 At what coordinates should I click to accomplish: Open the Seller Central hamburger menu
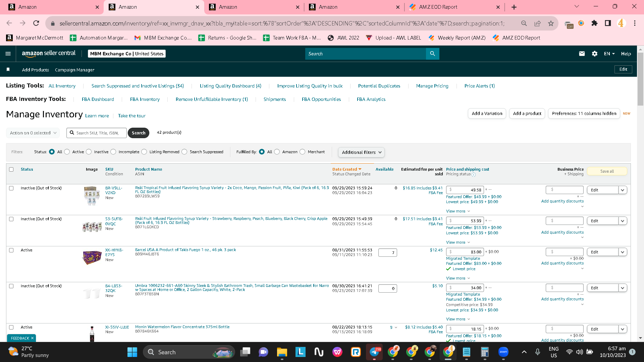8,54
